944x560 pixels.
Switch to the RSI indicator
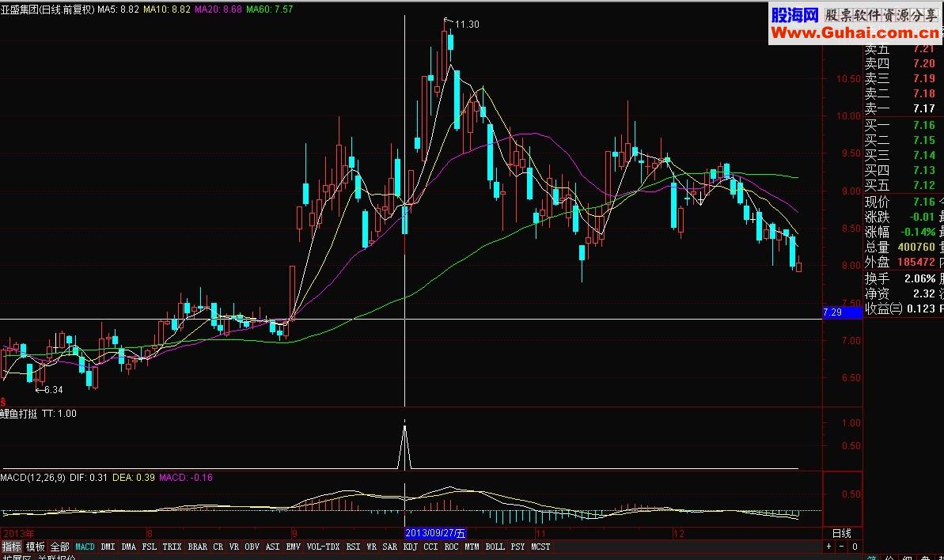point(354,547)
